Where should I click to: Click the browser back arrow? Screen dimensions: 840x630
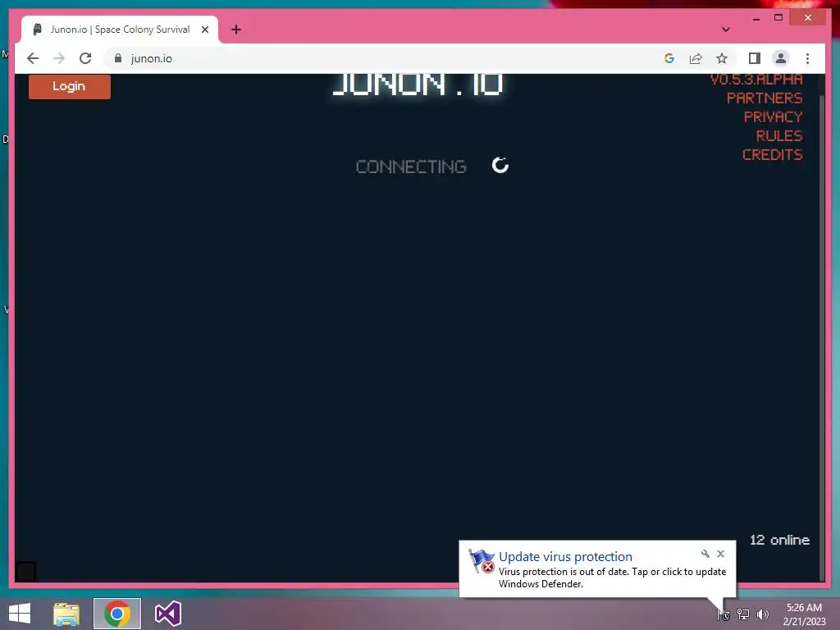click(33, 58)
